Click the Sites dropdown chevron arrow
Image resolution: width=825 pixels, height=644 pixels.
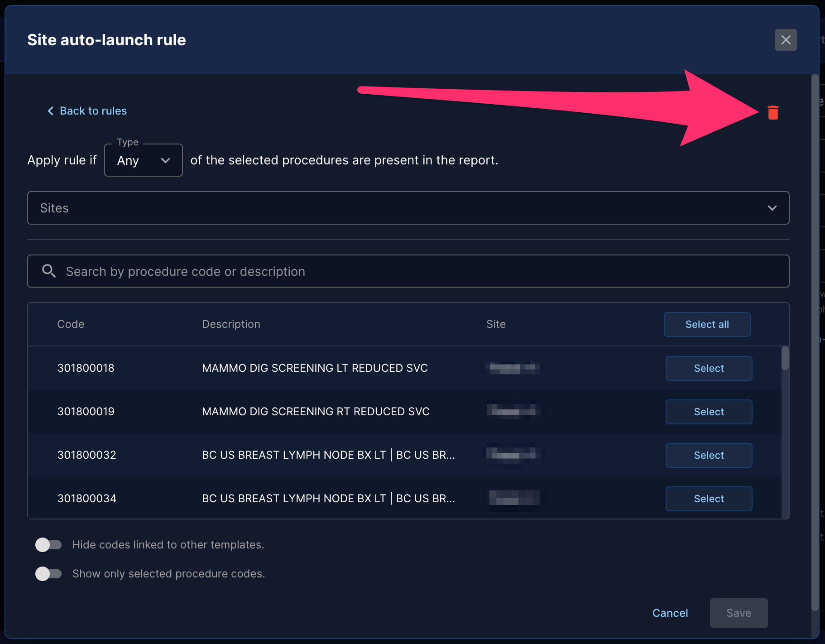pyautogui.click(x=772, y=208)
